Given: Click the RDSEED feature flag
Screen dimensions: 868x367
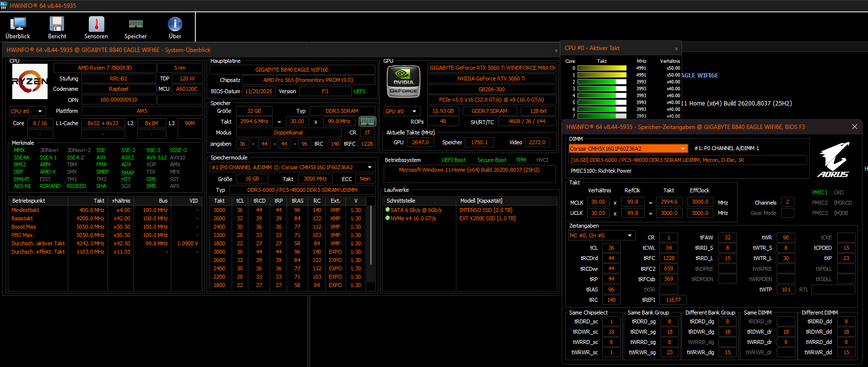Looking at the screenshot, I should click(x=77, y=186).
